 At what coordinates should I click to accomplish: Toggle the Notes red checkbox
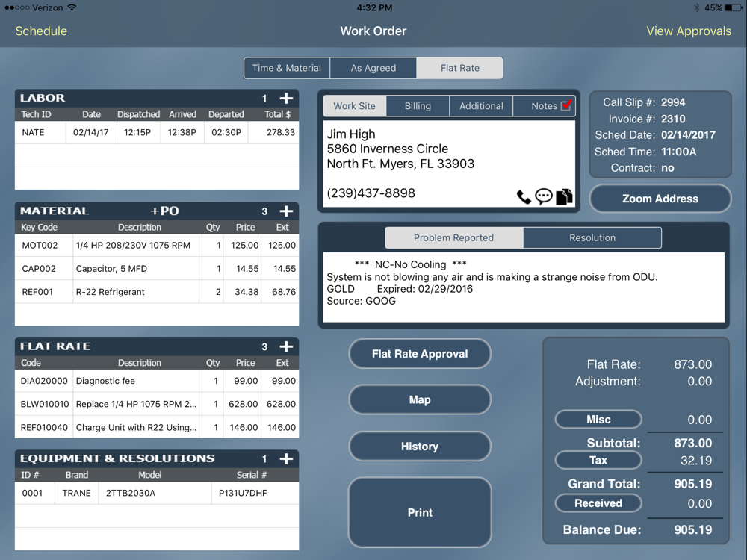pos(566,105)
